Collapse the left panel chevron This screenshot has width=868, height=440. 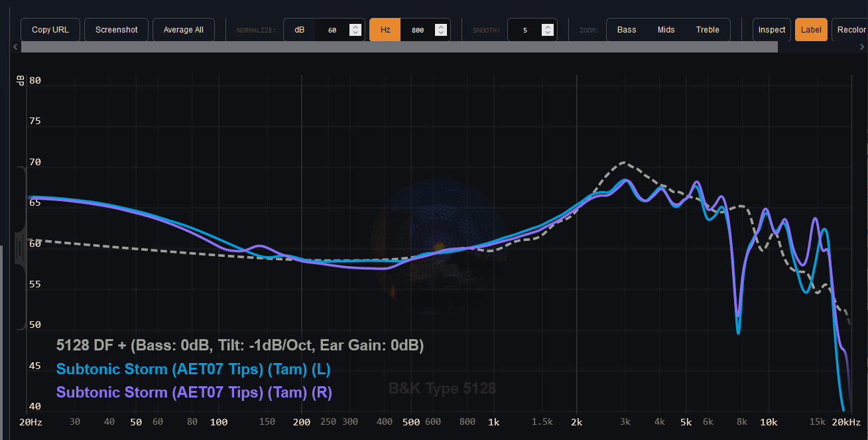coord(15,46)
